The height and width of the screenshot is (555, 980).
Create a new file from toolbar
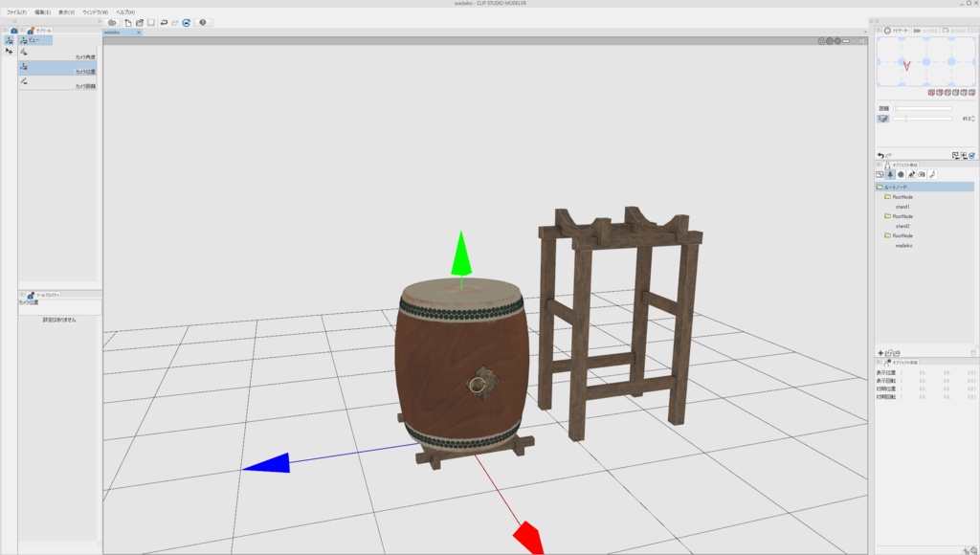pyautogui.click(x=128, y=23)
